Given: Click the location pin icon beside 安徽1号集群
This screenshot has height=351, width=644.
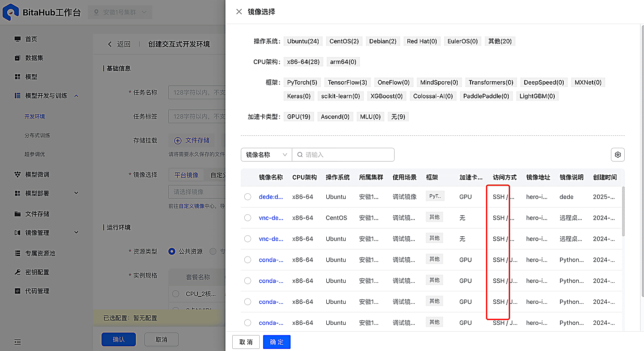Looking at the screenshot, I should coord(96,12).
